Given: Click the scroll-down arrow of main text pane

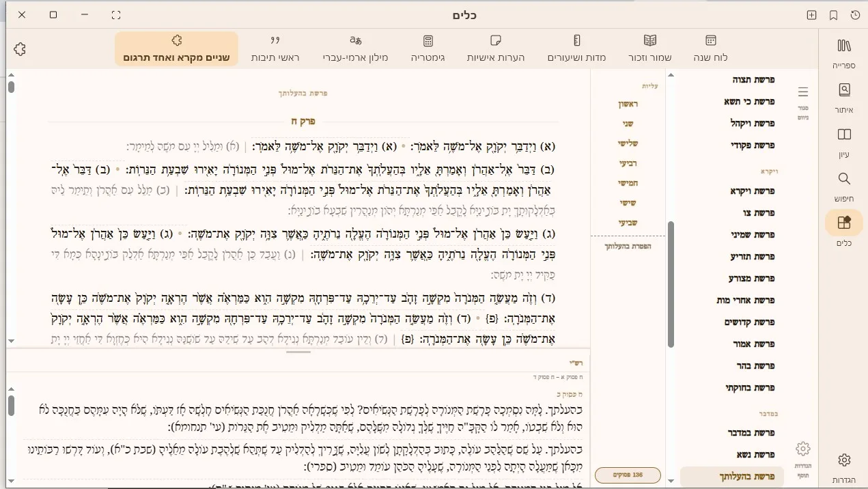Looking at the screenshot, I should 11,341.
